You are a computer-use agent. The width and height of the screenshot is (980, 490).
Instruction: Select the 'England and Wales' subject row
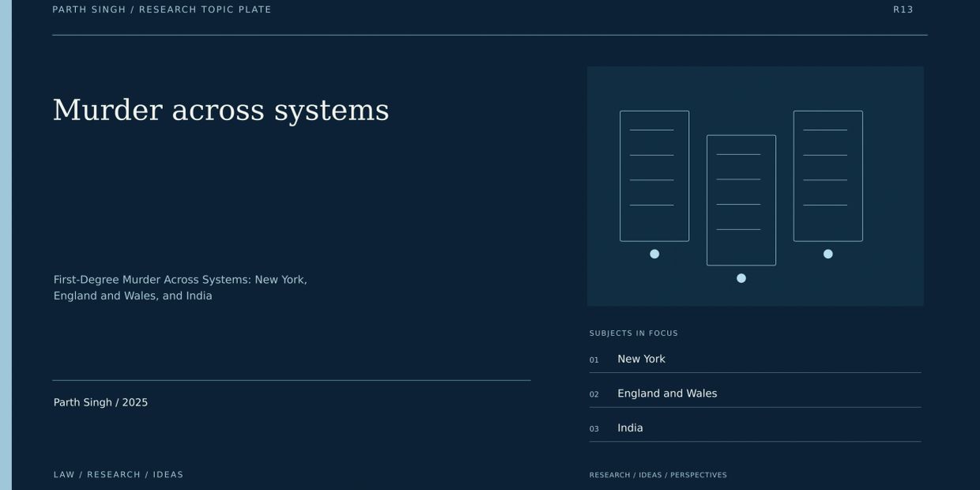pyautogui.click(x=755, y=394)
